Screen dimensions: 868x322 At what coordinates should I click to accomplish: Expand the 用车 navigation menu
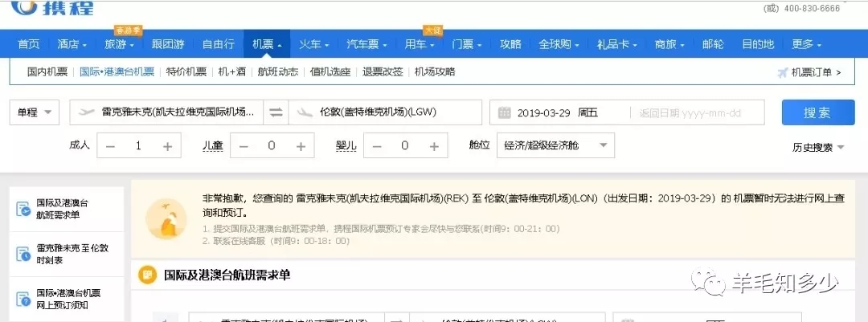(419, 44)
